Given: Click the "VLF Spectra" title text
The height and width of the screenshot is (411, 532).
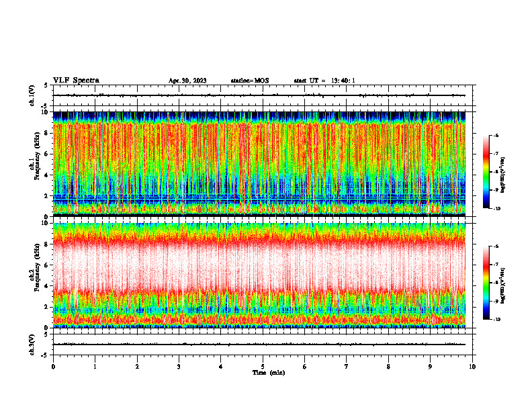Looking at the screenshot, I should 76,81.
